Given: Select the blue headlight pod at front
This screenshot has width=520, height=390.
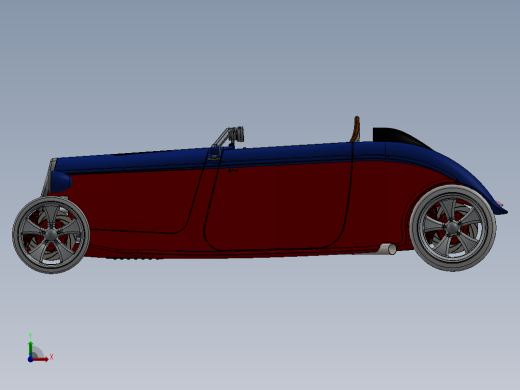Looking at the screenshot, I should [x=60, y=182].
